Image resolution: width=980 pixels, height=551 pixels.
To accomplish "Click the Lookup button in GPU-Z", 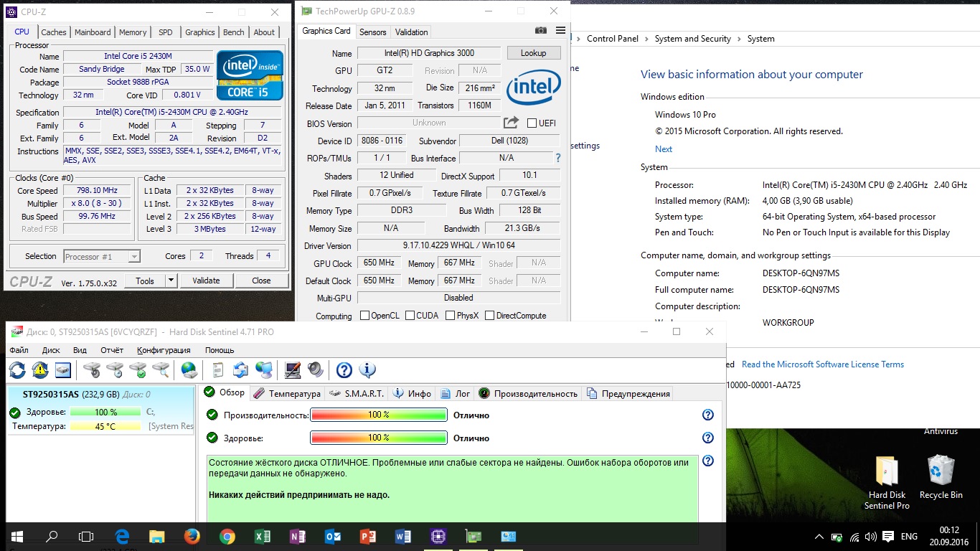I will [x=533, y=53].
